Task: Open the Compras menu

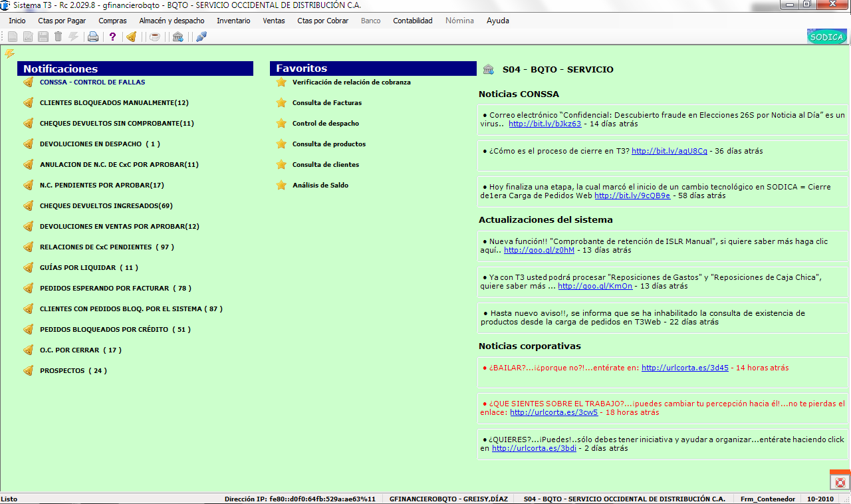Action: [x=112, y=21]
